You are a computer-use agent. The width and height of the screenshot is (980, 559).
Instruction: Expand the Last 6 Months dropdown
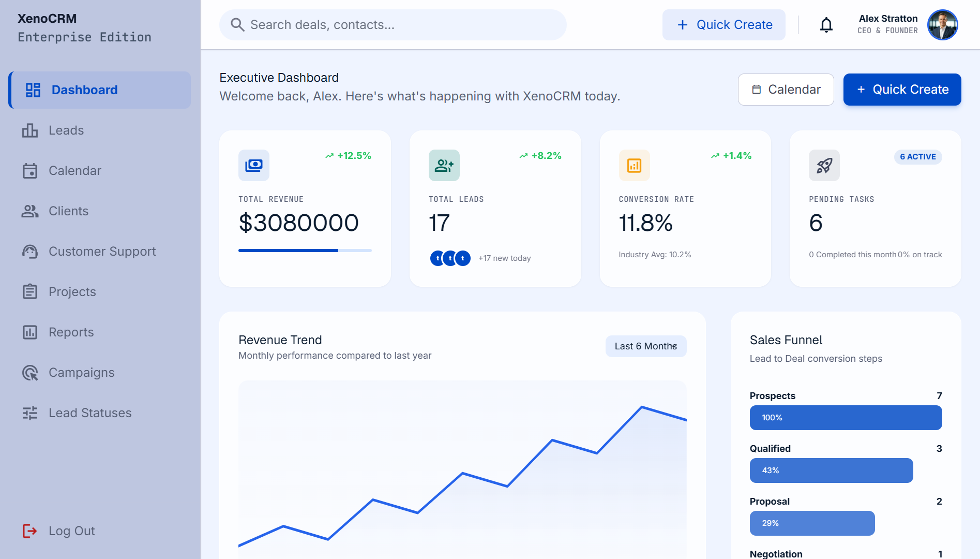pyautogui.click(x=646, y=346)
